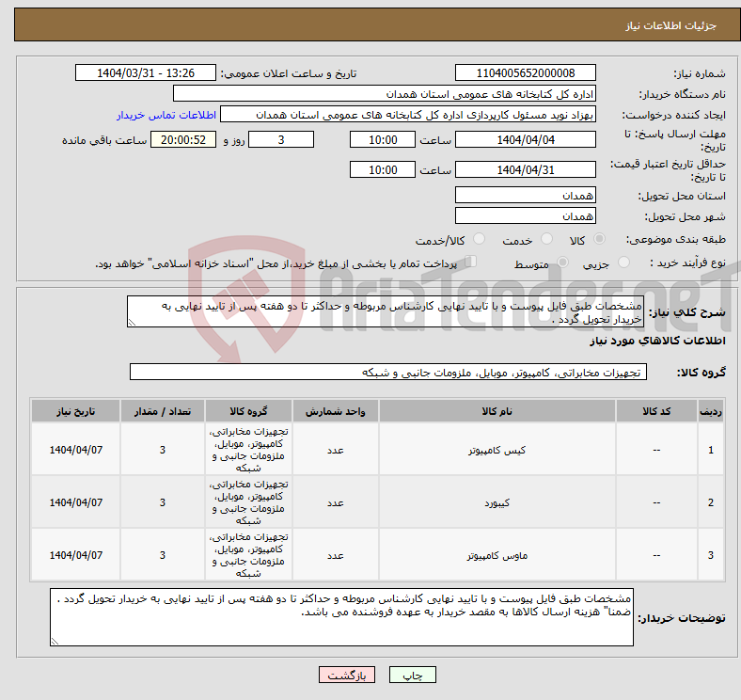Click the remaining time 20:00:52 field
The height and width of the screenshot is (700, 741).
click(x=183, y=139)
